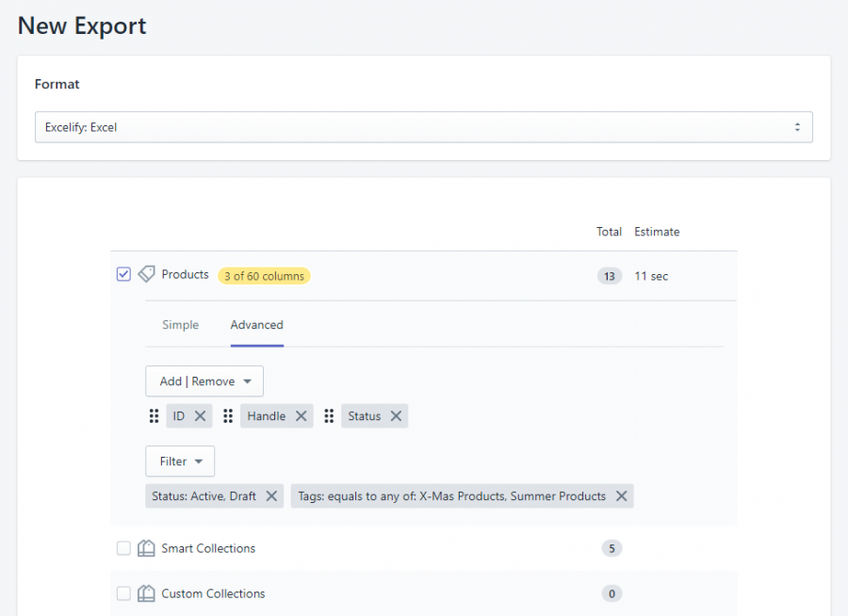Click the Products tag icon

click(x=147, y=274)
